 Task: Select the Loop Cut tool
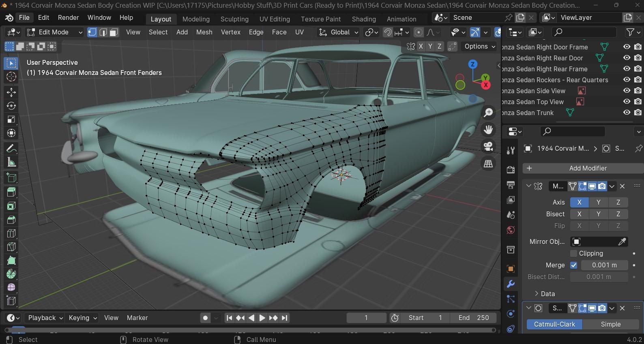11,233
